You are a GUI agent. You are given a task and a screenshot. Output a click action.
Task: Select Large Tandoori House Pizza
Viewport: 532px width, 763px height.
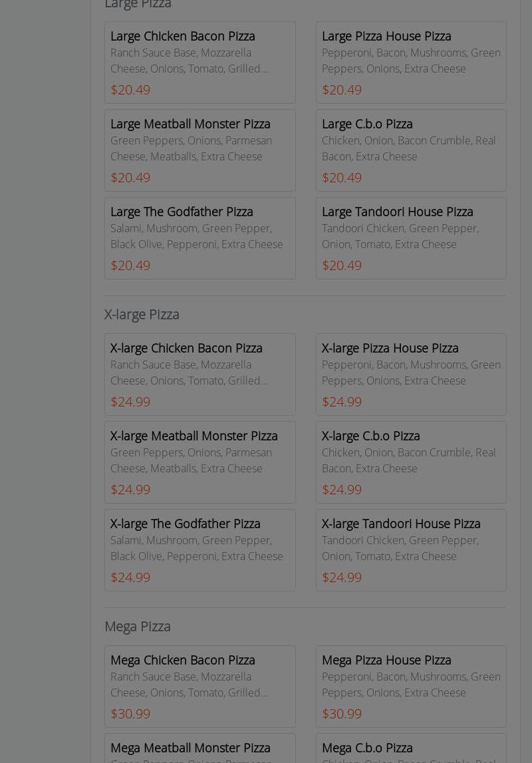pos(411,238)
